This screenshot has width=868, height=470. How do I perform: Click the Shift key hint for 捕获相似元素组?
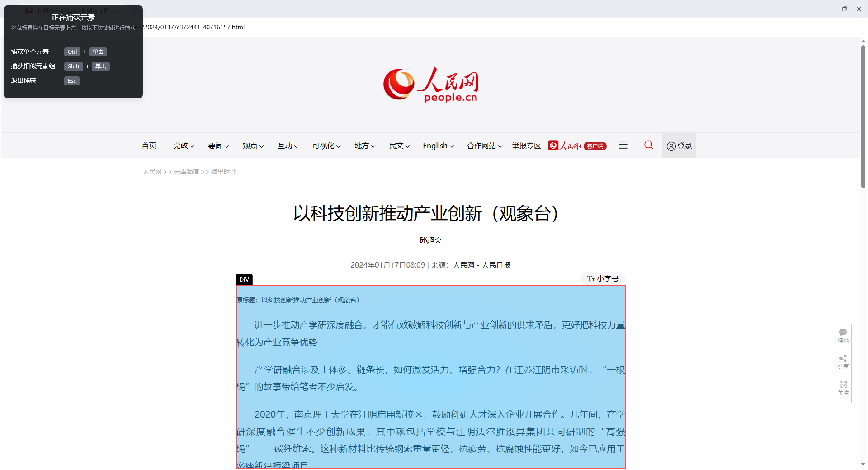(x=74, y=66)
